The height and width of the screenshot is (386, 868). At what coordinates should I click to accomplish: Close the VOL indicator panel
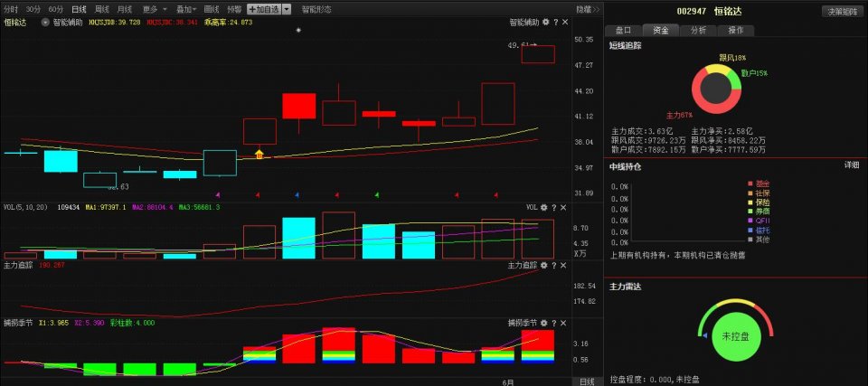click(563, 207)
